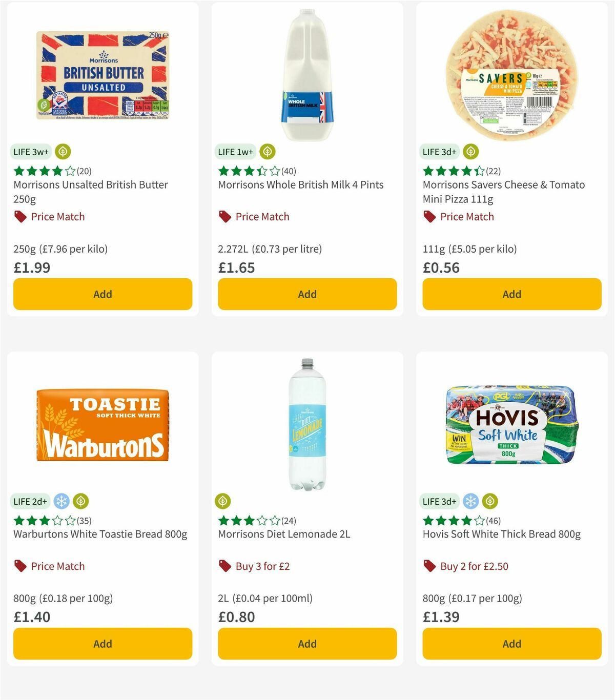Add Morrisons Unsalted British Butter to basket
The image size is (615, 700).
point(102,294)
